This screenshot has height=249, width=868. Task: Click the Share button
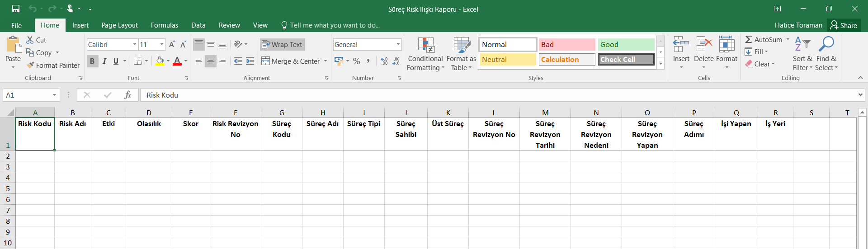tap(844, 25)
